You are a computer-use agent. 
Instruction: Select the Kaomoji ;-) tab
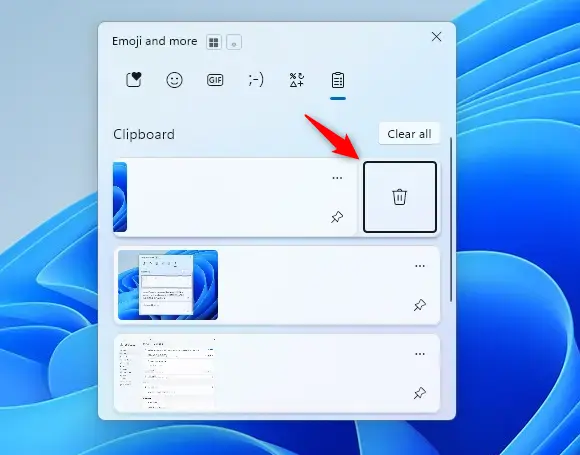(256, 80)
